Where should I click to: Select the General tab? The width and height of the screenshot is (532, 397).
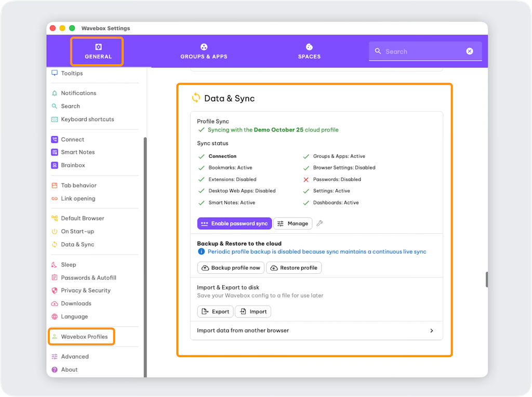coord(98,51)
